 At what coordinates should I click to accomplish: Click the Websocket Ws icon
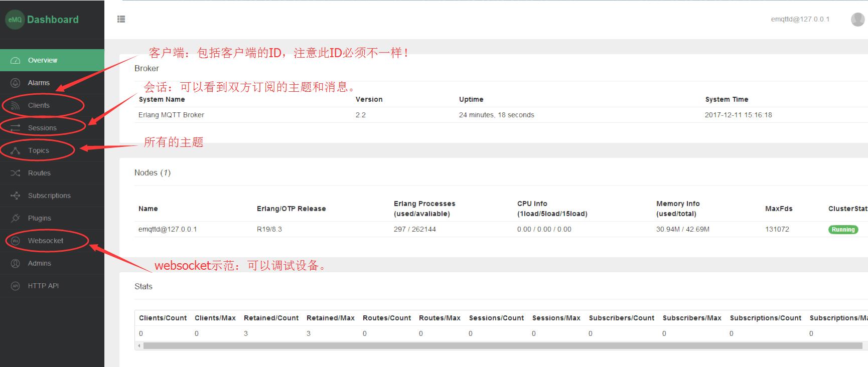coord(16,241)
